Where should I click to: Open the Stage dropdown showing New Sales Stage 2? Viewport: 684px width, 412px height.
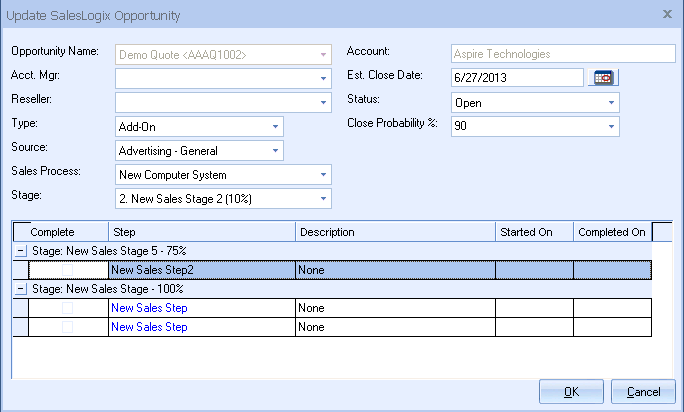click(x=323, y=199)
